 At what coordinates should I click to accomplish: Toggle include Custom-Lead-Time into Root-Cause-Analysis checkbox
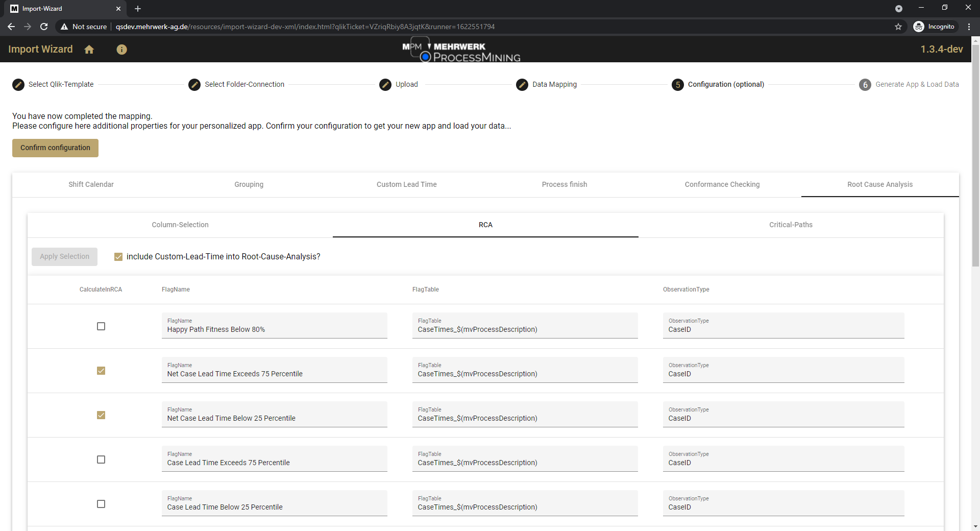118,257
